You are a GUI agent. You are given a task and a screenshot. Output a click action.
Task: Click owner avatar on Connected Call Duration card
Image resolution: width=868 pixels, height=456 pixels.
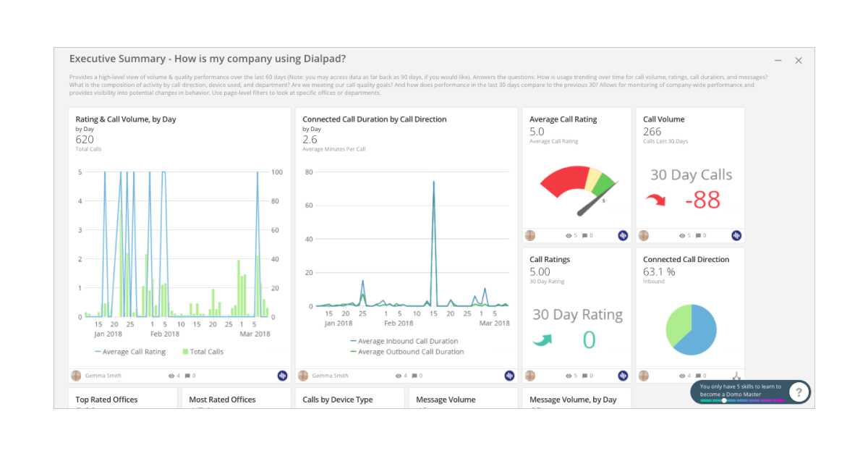pos(303,376)
